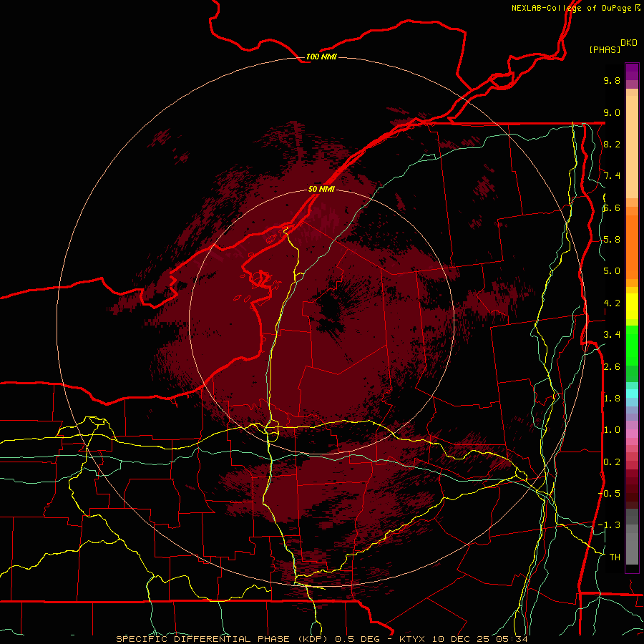This screenshot has width=644, height=644.
Task: Click the 0.5 DEG elevation text
Action: coord(356,639)
